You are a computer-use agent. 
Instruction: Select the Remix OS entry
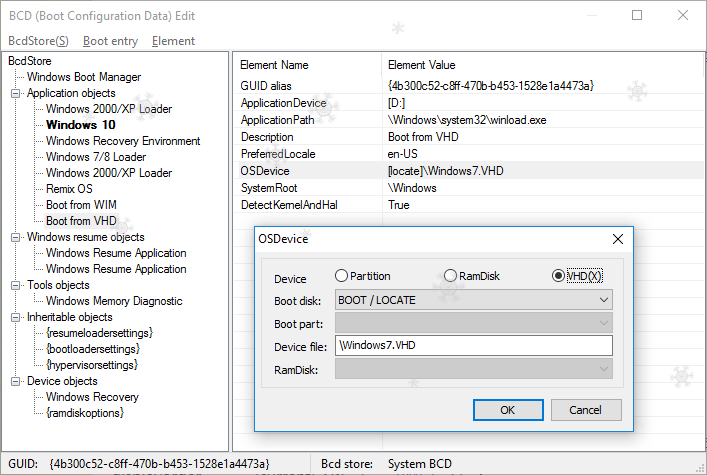[69, 189]
